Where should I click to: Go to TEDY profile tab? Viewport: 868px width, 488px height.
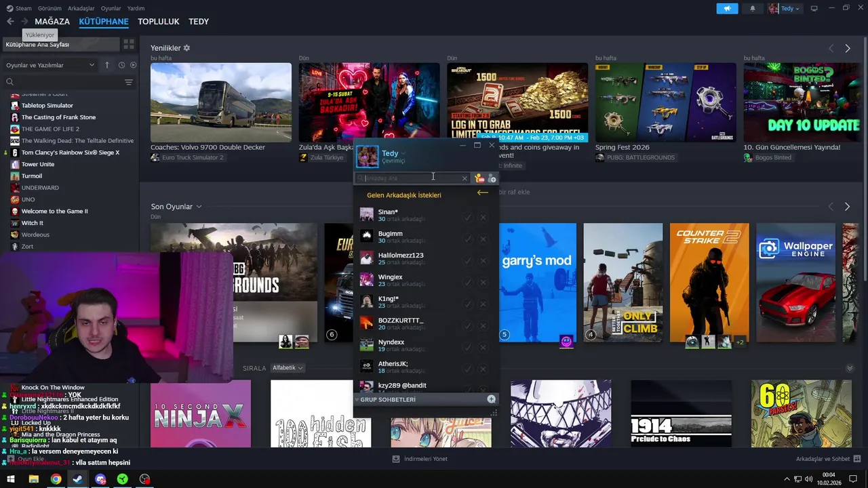(x=199, y=22)
